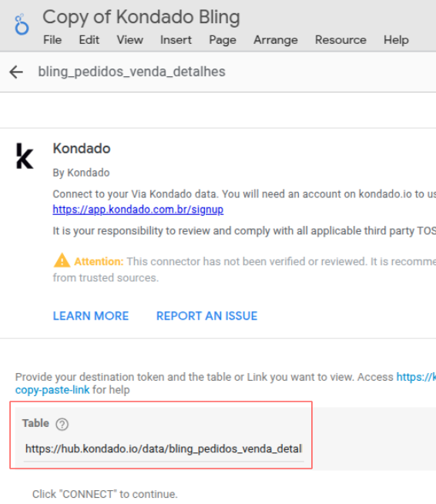Image resolution: width=436 pixels, height=504 pixels.
Task: Click the LEARN MORE link
Action: (91, 316)
